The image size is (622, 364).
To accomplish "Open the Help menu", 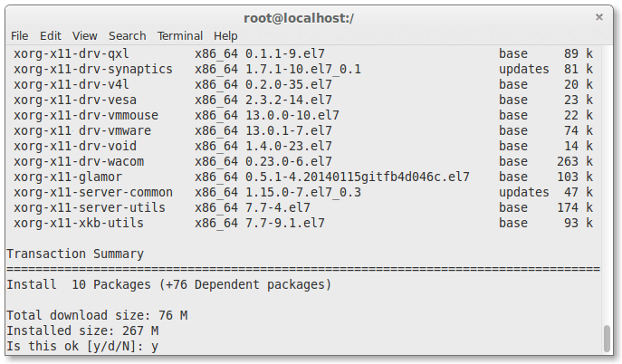I will coord(225,36).
